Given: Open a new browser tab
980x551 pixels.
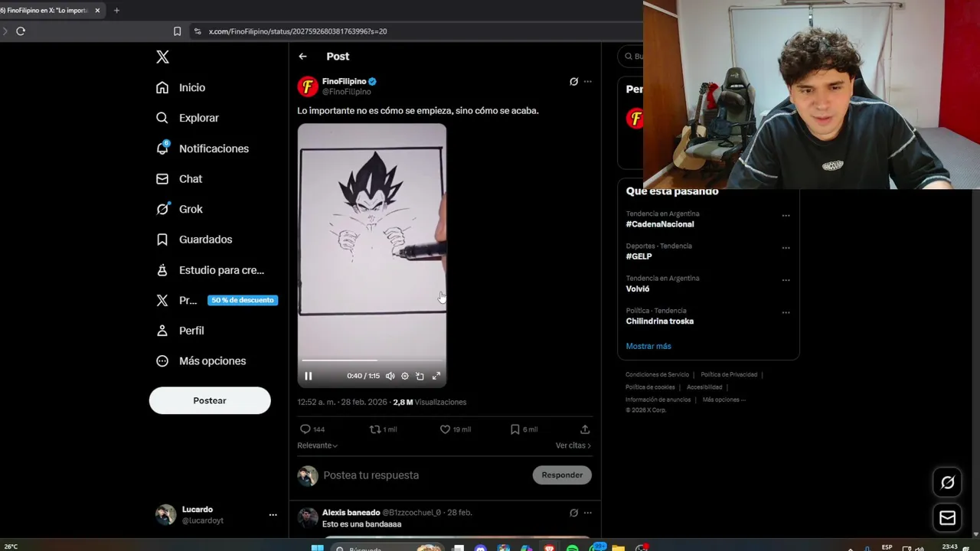Looking at the screenshot, I should [116, 11].
